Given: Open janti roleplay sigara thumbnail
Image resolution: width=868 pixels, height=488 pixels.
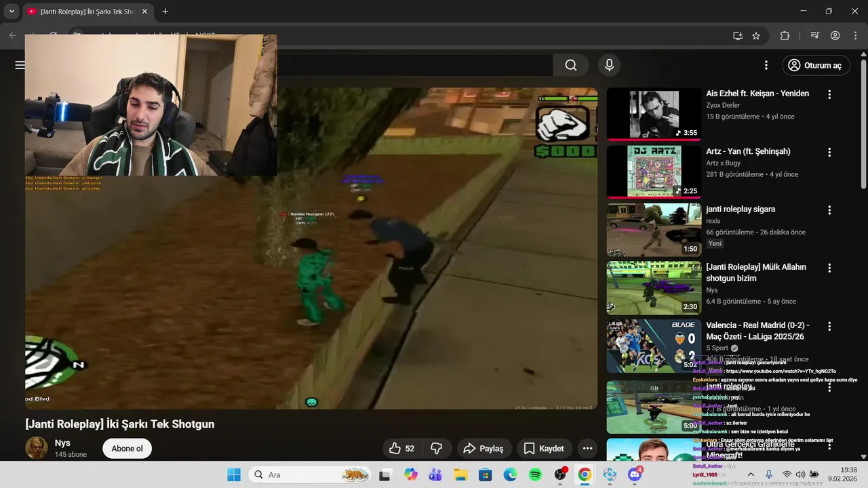Looking at the screenshot, I should click(654, 230).
